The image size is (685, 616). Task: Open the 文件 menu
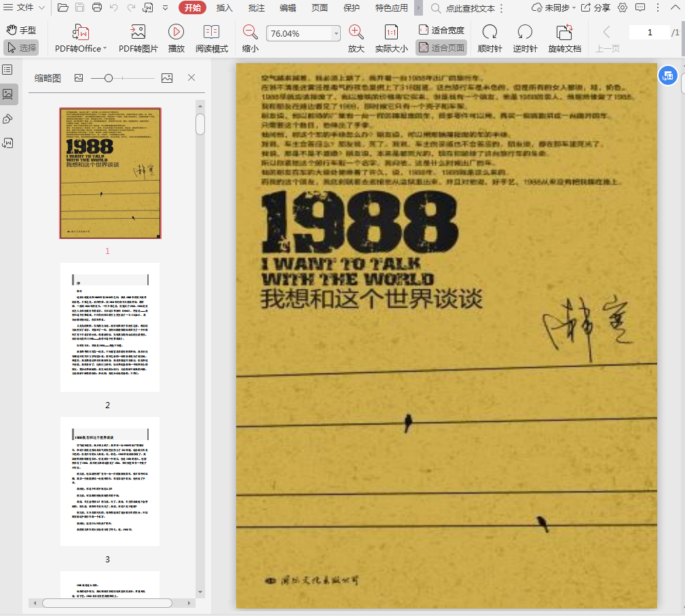pos(18,7)
